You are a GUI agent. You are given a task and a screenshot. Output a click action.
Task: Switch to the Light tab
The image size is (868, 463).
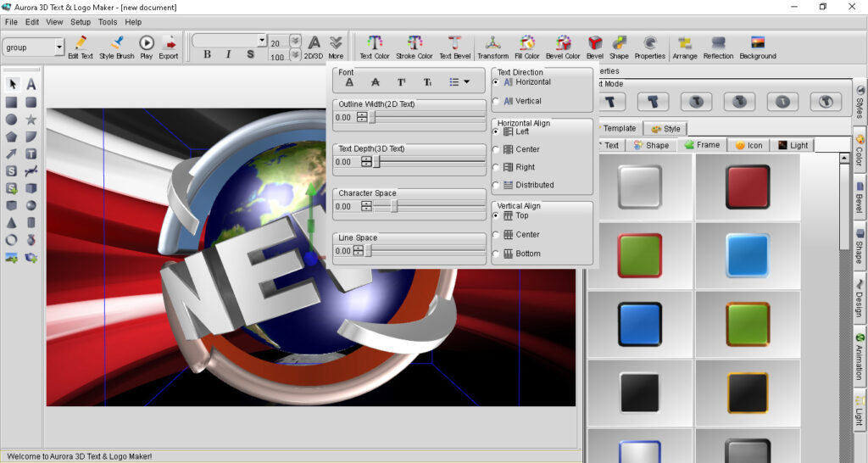click(x=793, y=145)
